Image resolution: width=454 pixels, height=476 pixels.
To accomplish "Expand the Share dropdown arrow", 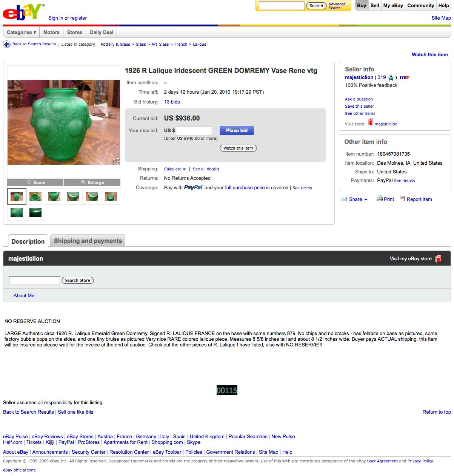I will [x=366, y=199].
